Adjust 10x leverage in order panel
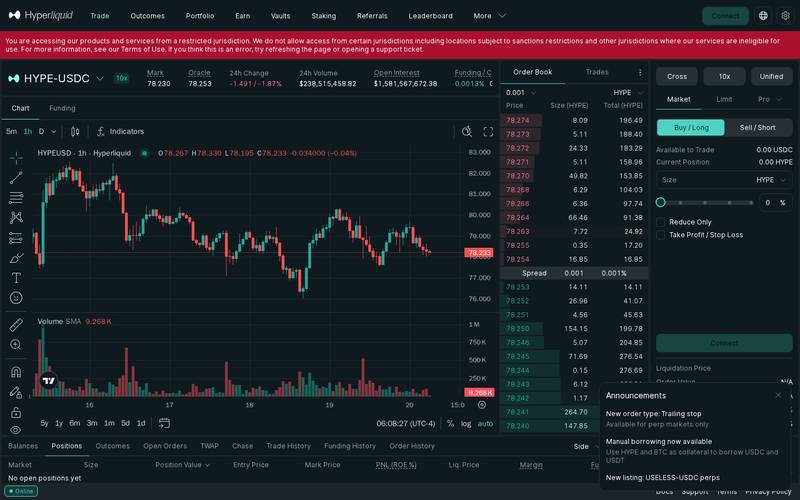This screenshot has width=800, height=500. [x=724, y=77]
